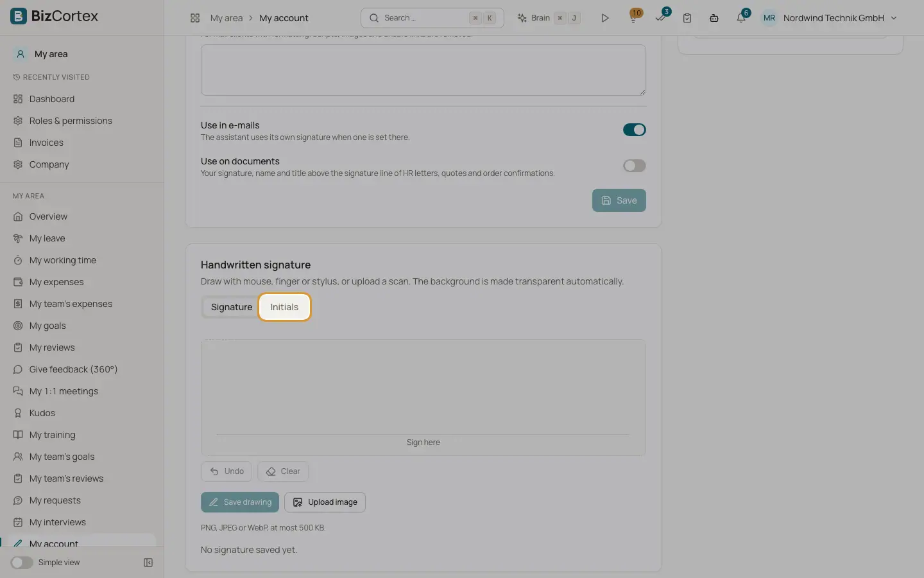This screenshot has height=578, width=924.
Task: Click the Search field
Action: click(432, 18)
